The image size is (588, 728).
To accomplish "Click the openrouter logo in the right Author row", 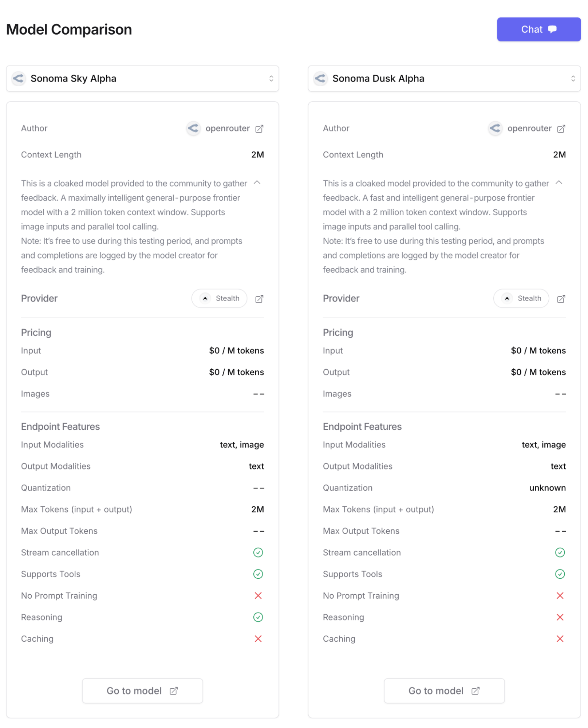I will click(495, 128).
